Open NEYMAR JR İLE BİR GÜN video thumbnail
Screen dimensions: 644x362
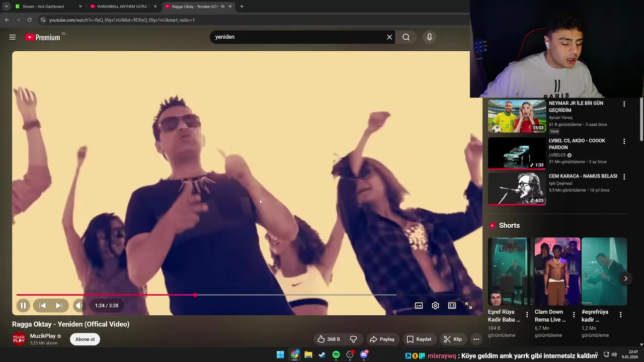tap(517, 116)
